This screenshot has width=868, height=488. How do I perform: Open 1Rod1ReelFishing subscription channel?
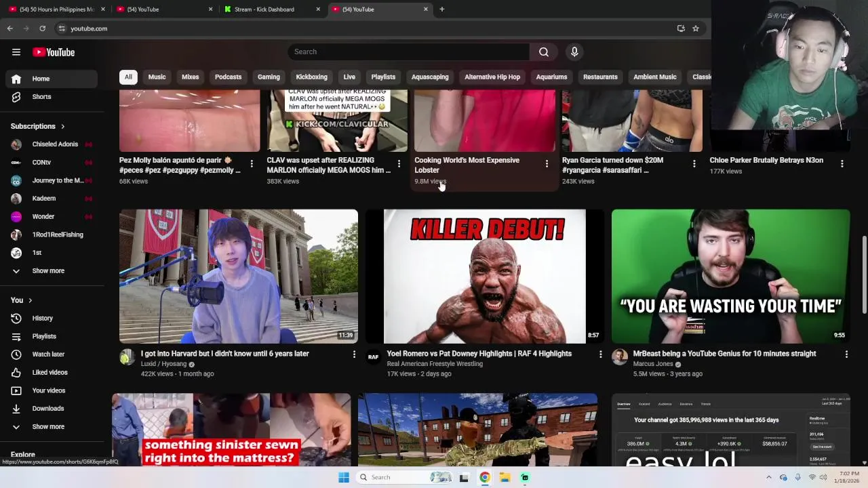[52, 235]
